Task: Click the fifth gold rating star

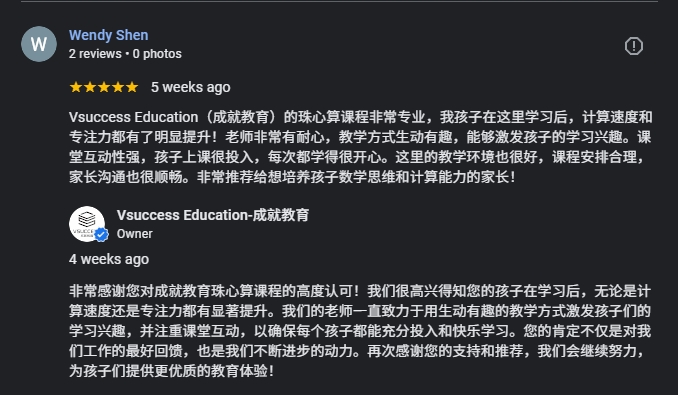Action: tap(132, 87)
